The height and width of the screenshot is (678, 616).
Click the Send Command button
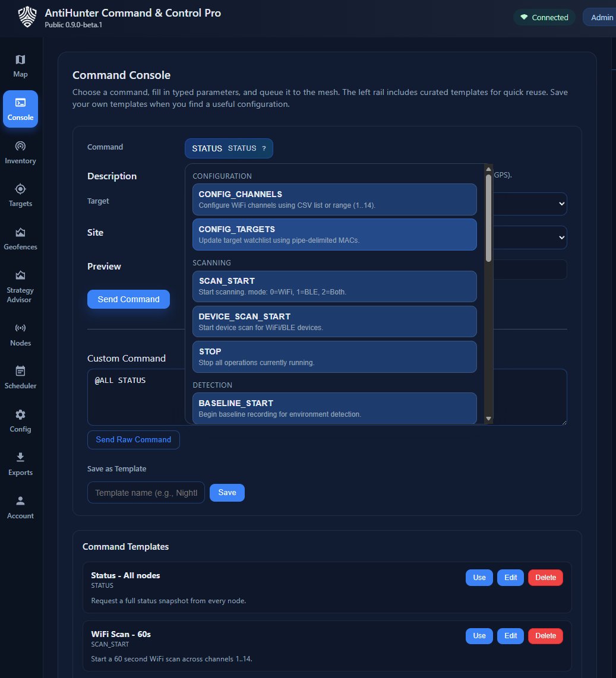click(128, 299)
